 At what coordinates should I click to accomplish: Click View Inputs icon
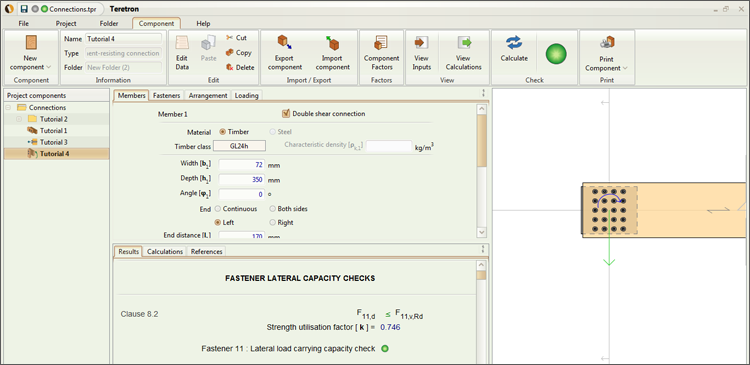point(421,43)
